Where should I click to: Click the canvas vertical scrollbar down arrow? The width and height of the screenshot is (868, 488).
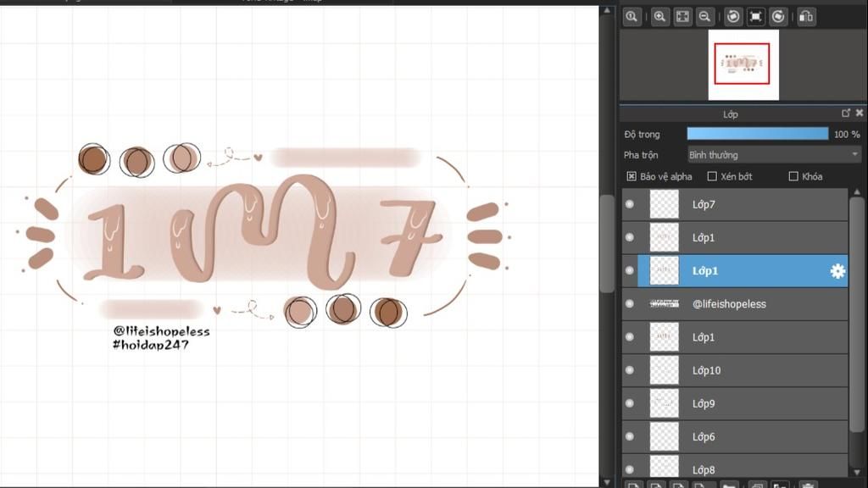pyautogui.click(x=607, y=482)
